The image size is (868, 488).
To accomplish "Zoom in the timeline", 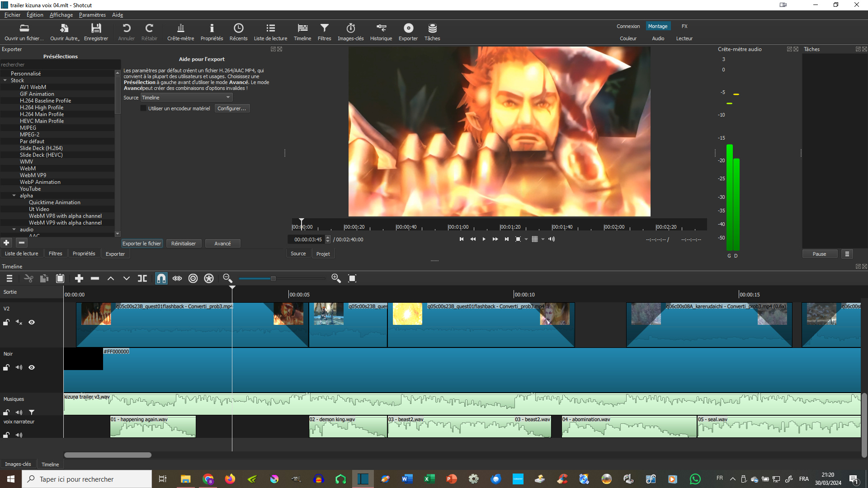I will pos(336,278).
